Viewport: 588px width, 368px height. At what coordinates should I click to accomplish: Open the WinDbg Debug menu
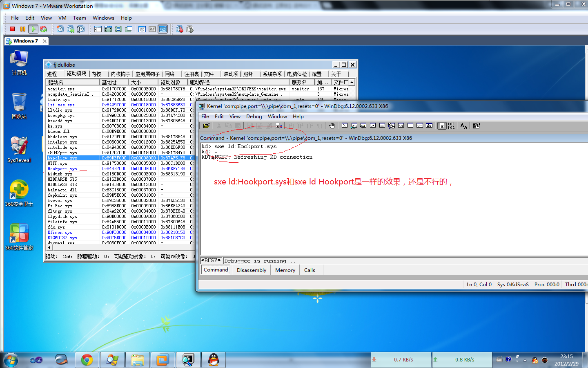254,117
